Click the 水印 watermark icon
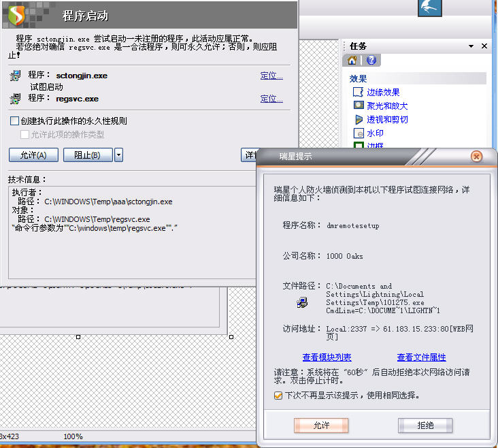This screenshot has height=448, width=498. click(359, 133)
